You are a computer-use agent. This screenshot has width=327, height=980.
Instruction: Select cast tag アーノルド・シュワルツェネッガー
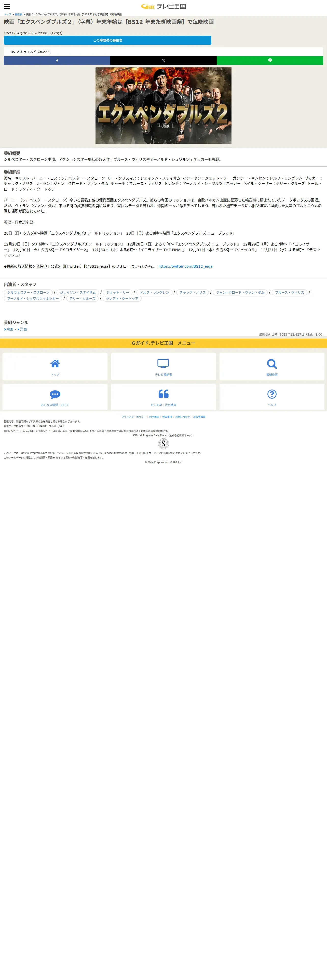tap(33, 299)
